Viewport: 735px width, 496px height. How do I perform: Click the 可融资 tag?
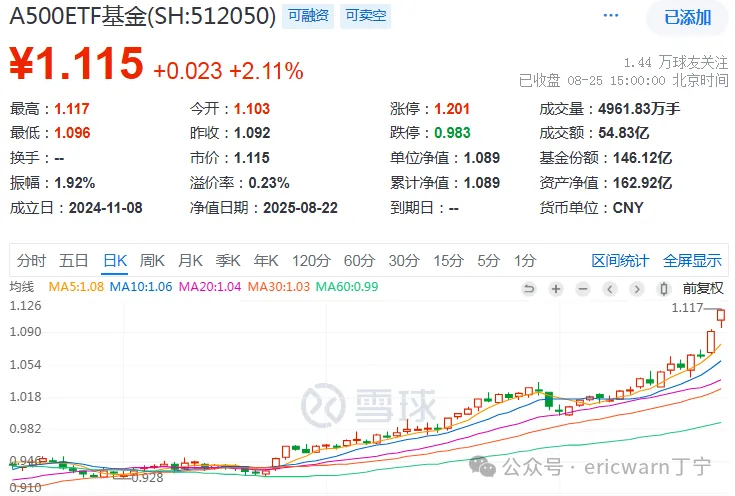[x=308, y=15]
